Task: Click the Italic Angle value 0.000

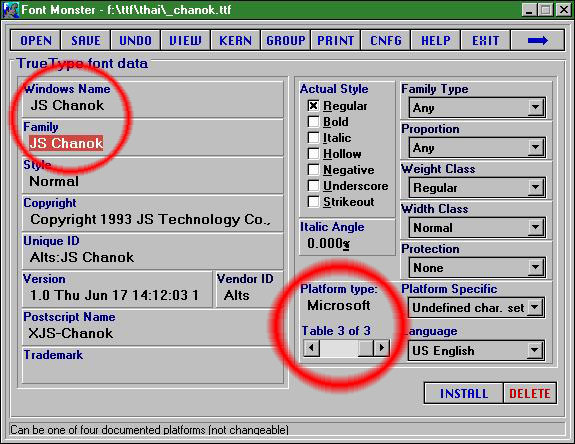Action: point(328,243)
